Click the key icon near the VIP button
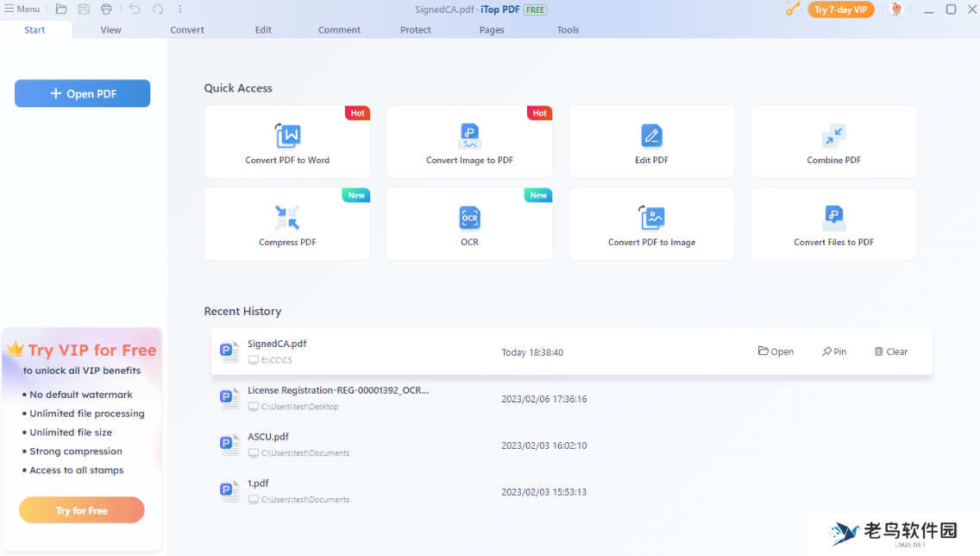The image size is (980, 556). tap(793, 9)
